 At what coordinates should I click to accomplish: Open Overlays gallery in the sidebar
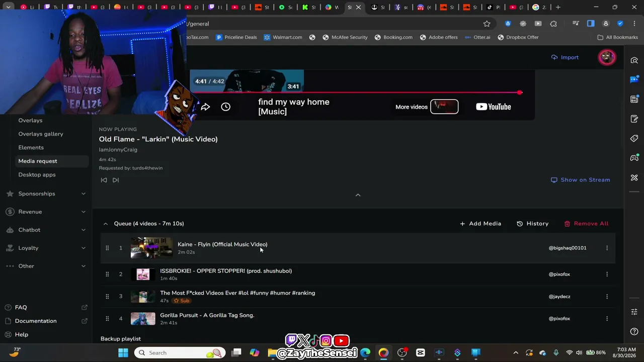(41, 134)
